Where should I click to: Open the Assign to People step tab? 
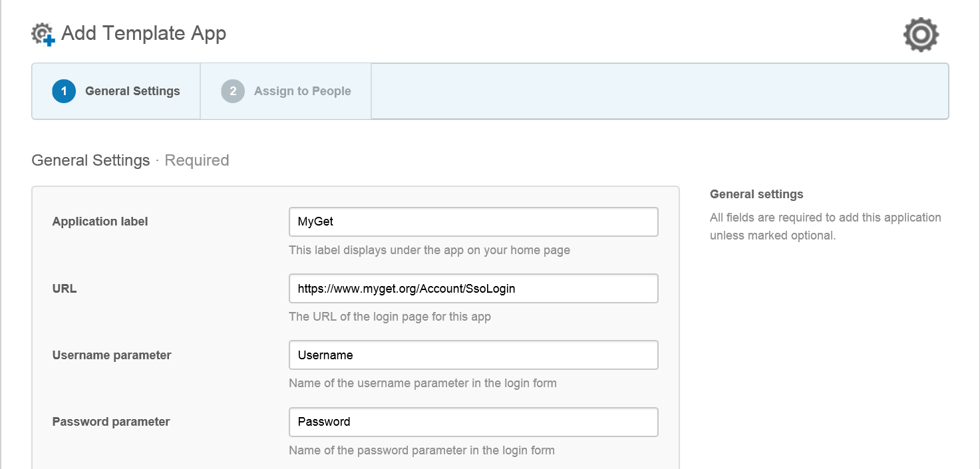point(285,91)
